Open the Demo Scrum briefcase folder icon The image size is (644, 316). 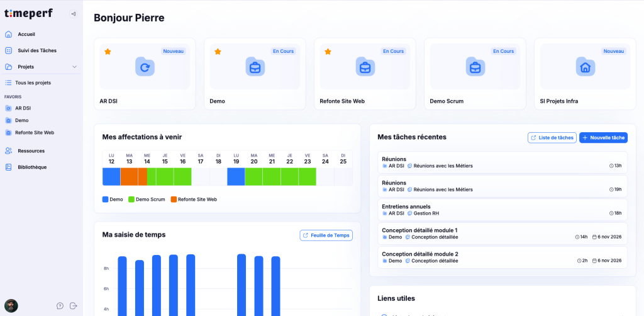point(475,67)
